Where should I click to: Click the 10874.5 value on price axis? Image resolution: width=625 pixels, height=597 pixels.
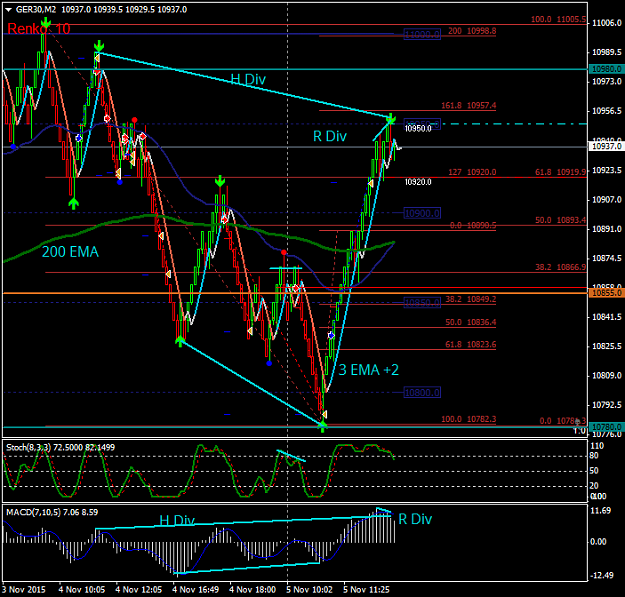[607, 258]
